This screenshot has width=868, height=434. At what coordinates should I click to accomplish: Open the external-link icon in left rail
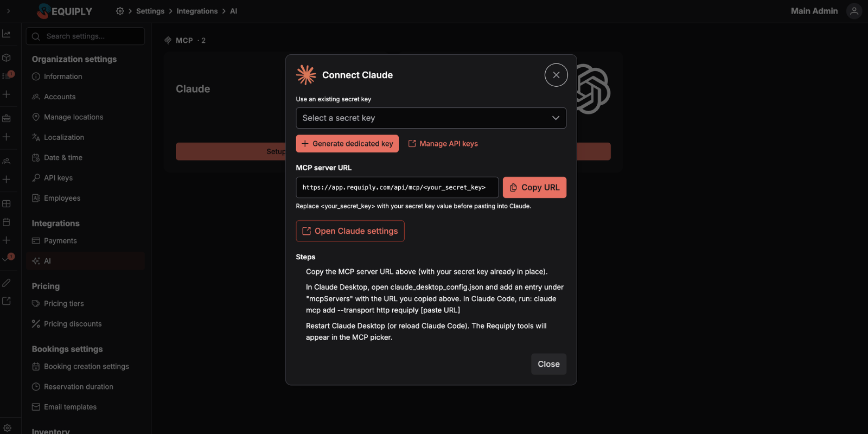pos(7,301)
